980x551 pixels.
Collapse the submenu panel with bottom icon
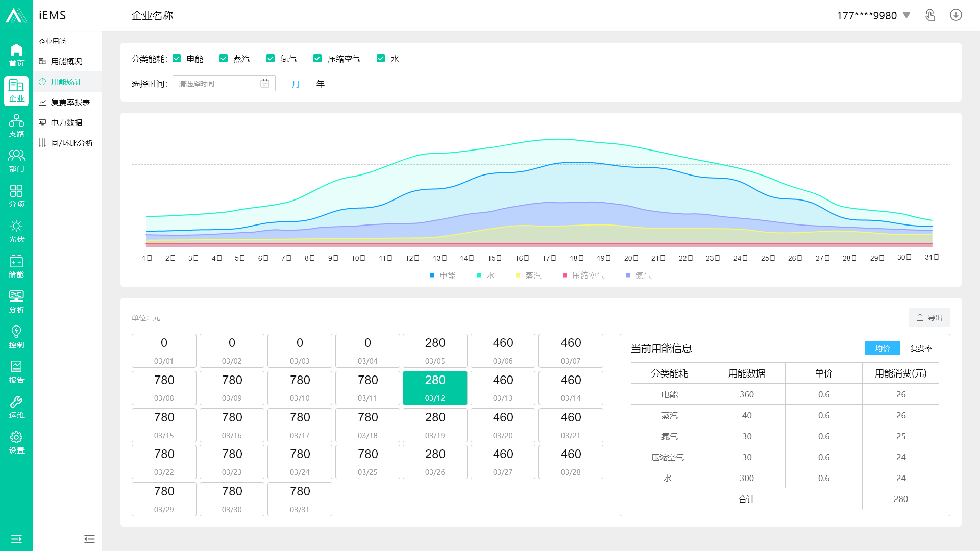(89, 539)
